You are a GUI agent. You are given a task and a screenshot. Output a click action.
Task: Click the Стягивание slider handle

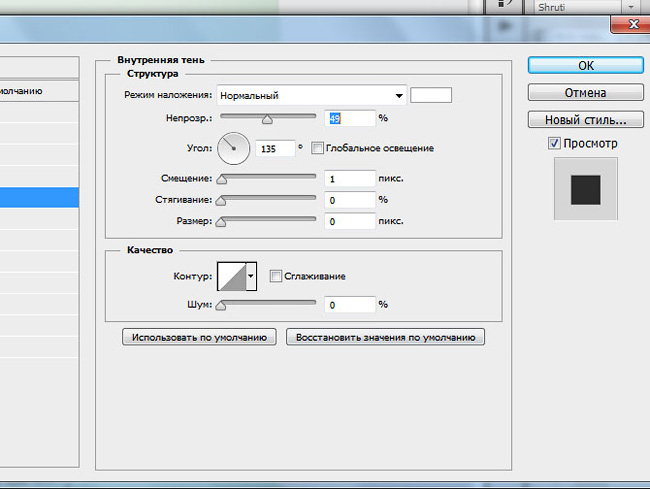(x=221, y=201)
